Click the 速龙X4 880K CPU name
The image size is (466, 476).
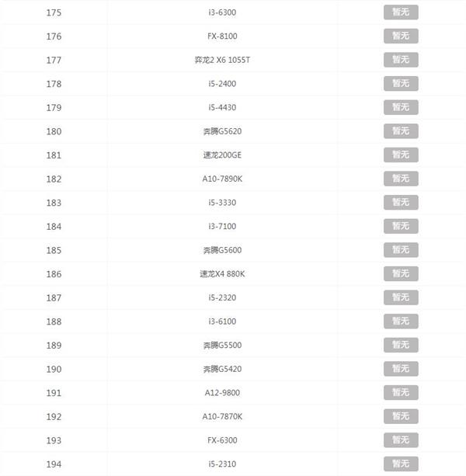click(223, 274)
